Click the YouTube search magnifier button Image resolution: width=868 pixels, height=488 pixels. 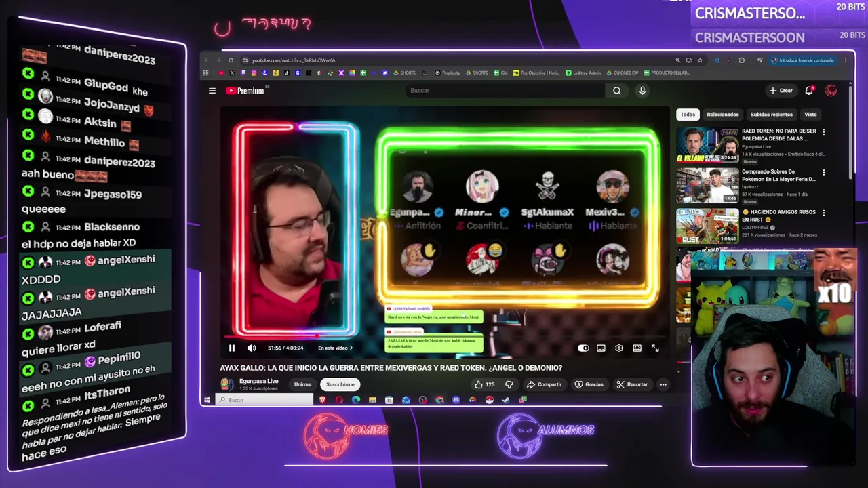pyautogui.click(x=616, y=91)
